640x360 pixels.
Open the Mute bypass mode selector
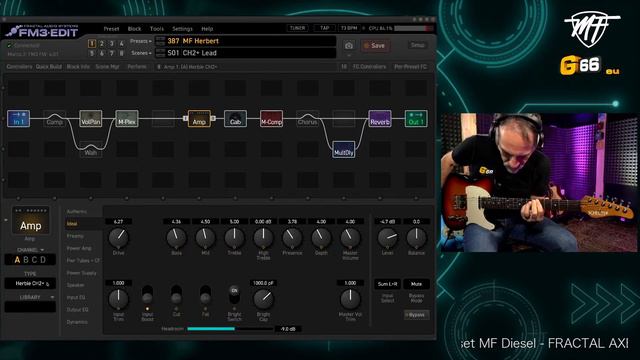coord(416,284)
